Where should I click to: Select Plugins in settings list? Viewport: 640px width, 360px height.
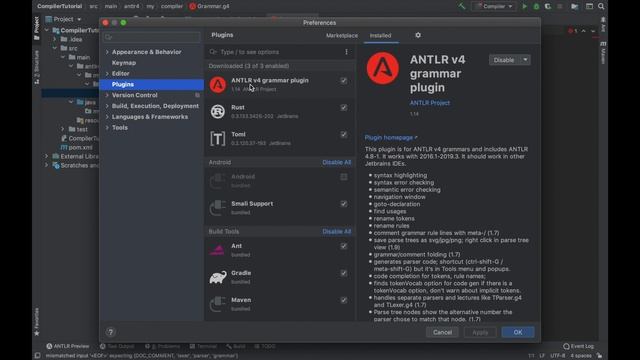[x=151, y=84]
